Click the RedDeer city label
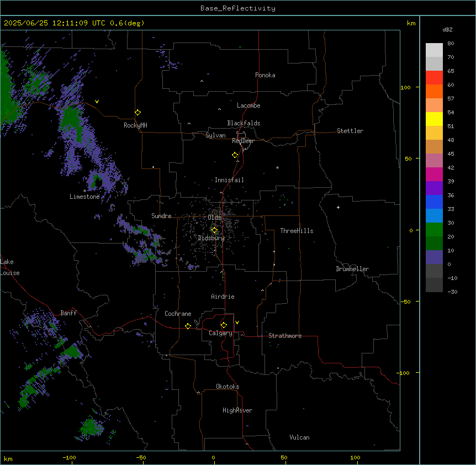This screenshot has height=465, width=476. [243, 141]
